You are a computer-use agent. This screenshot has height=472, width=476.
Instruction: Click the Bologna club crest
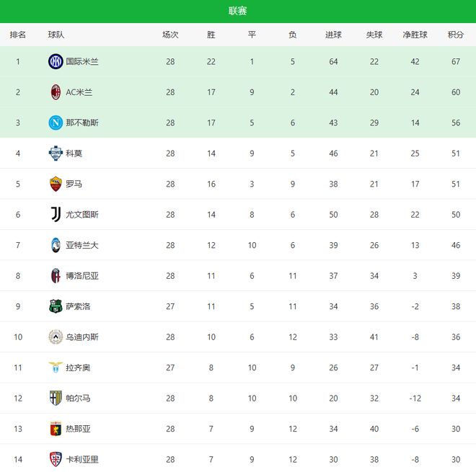(x=56, y=275)
